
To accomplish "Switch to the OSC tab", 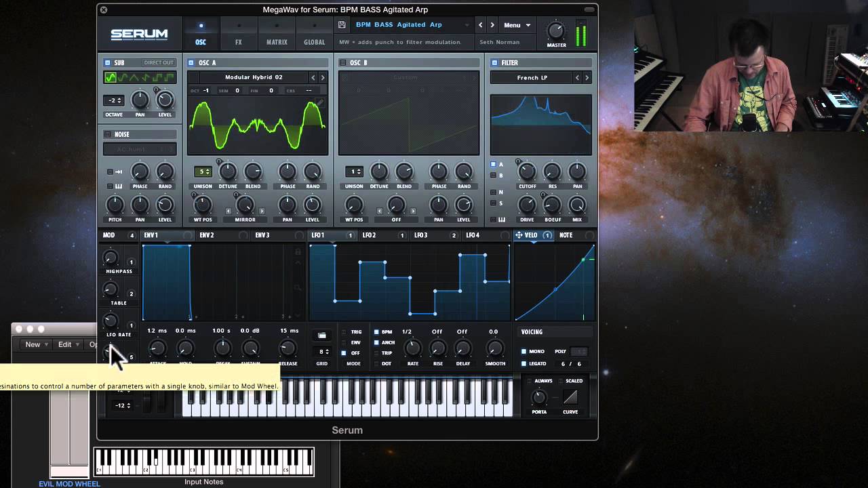I will 201,34.
